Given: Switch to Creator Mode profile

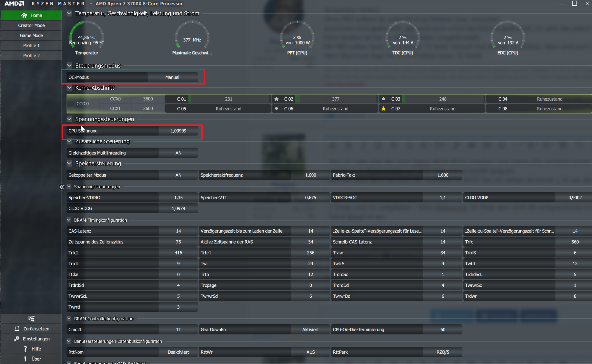Looking at the screenshot, I should 31,25.
